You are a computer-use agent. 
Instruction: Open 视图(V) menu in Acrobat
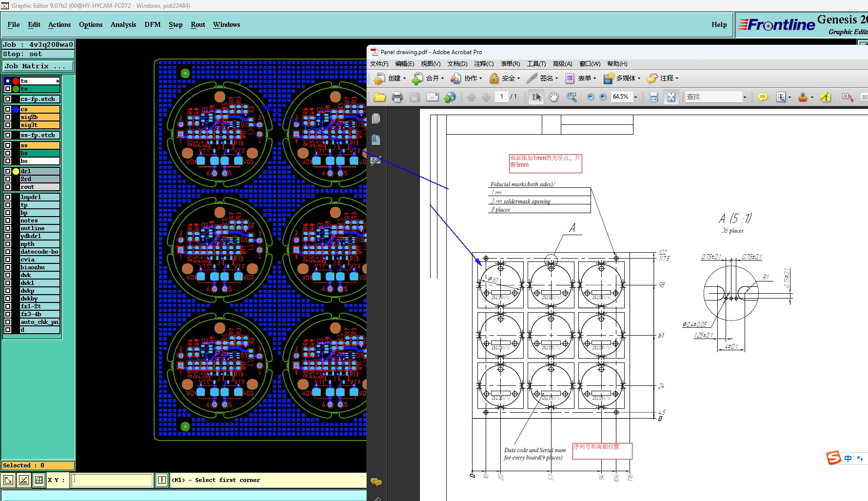[431, 64]
